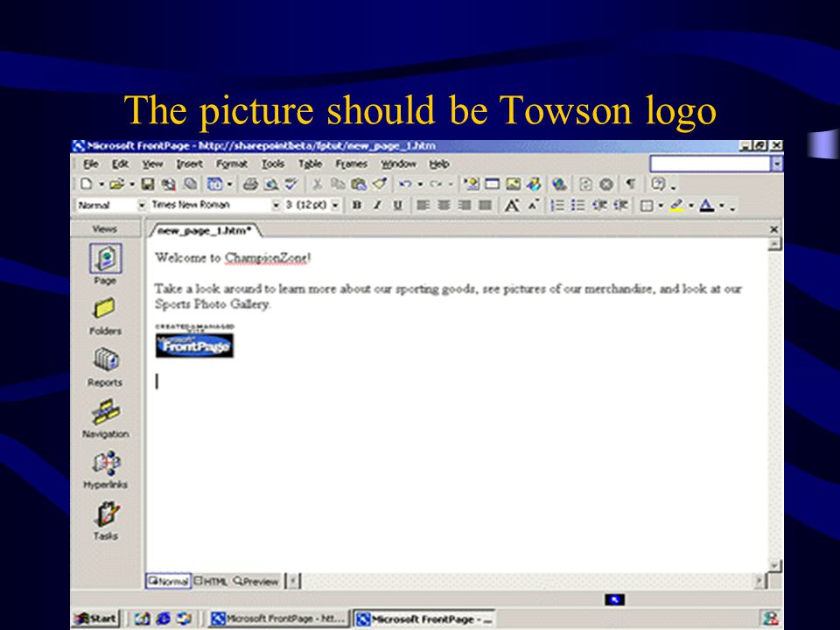This screenshot has height=630, width=840.
Task: Expand the Times New Roman font dropdown
Action: (x=276, y=205)
